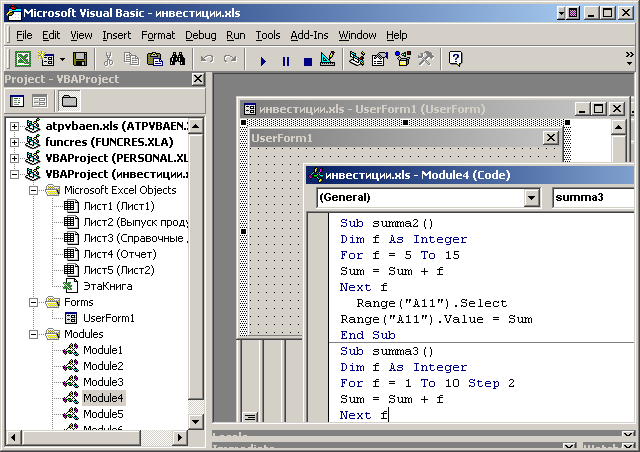Viewport: 640px width, 452px height.
Task: Open the View menu
Action: [81, 36]
